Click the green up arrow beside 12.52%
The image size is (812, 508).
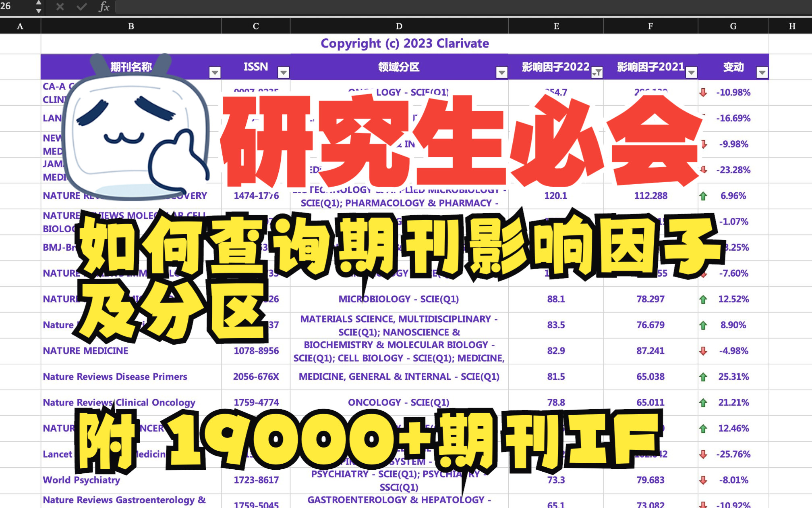(x=703, y=299)
